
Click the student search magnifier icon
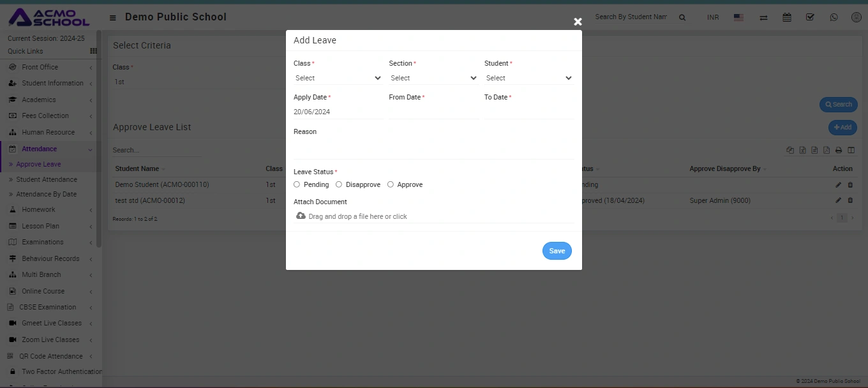click(x=682, y=18)
